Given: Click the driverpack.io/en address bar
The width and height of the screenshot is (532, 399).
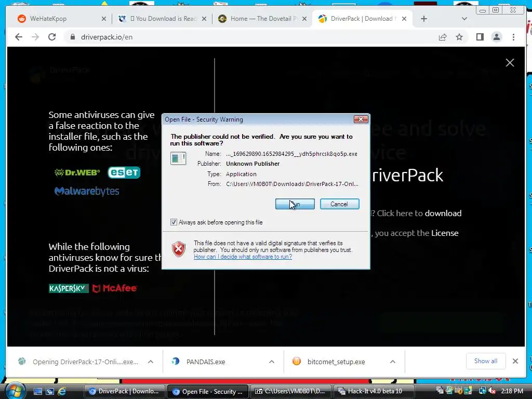Looking at the screenshot, I should tap(251, 37).
